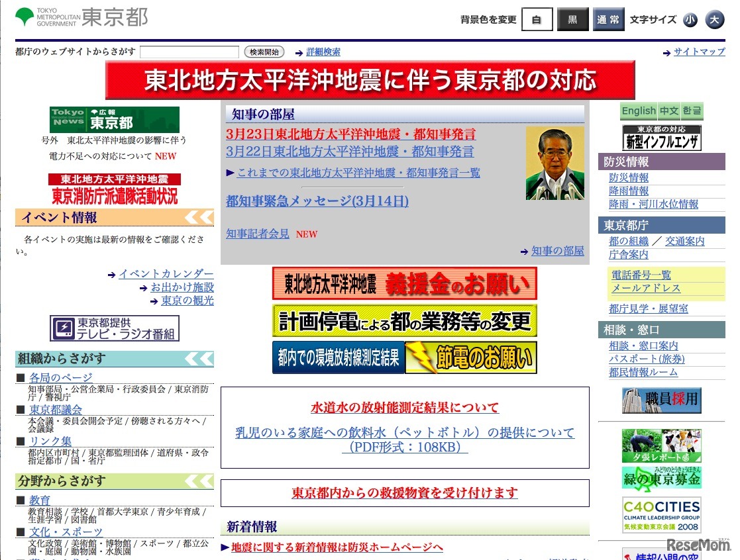Screen dimensions: 740x560
Task: Set text size to large (大)
Action: pos(714,20)
